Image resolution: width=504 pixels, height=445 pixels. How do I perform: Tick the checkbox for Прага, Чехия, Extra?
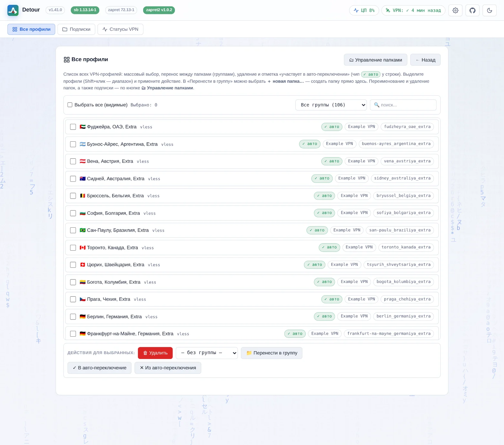tap(73, 299)
